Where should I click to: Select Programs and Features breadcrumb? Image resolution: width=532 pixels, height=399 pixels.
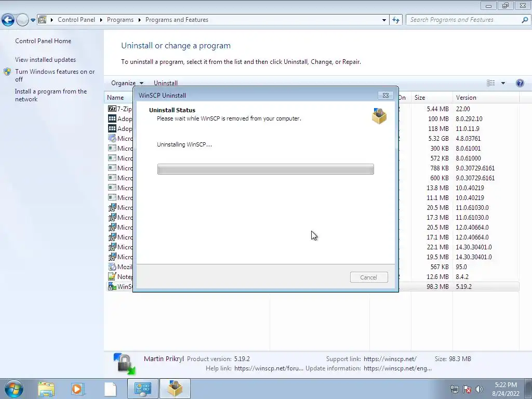click(177, 20)
